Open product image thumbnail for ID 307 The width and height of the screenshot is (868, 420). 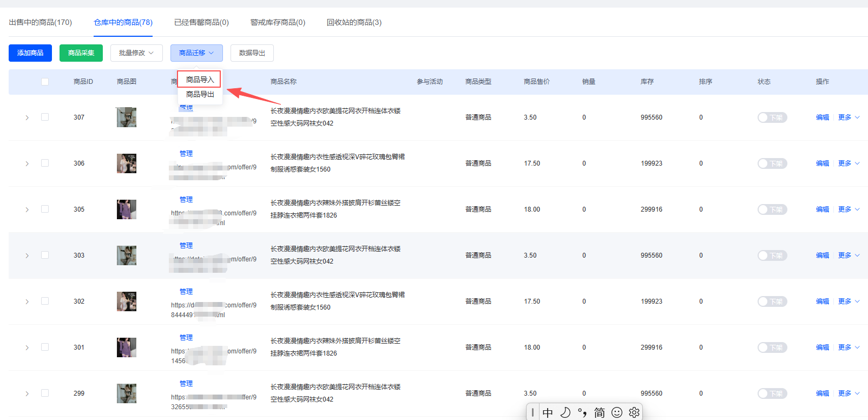pos(126,117)
